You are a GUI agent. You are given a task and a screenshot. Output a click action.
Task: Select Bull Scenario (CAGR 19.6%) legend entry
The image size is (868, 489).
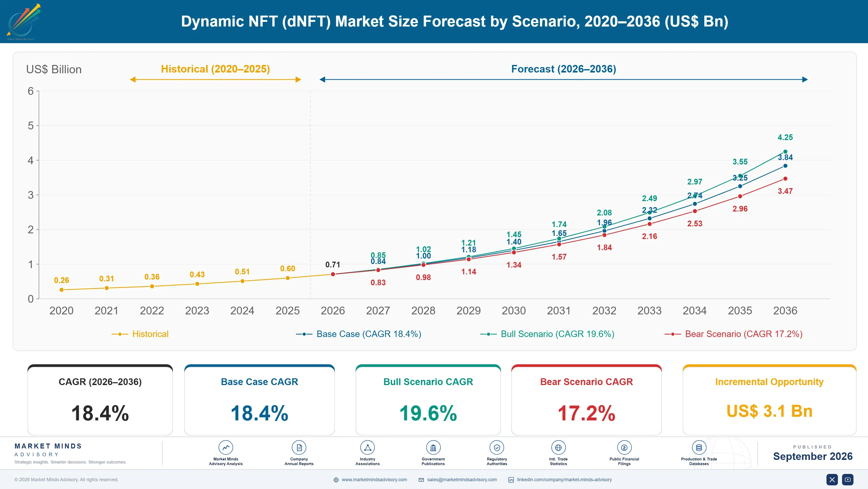(x=547, y=334)
